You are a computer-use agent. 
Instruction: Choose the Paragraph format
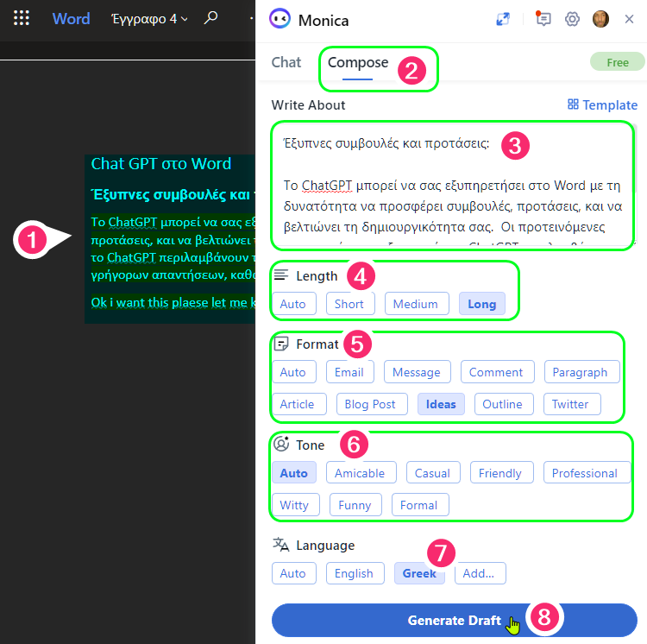tap(581, 372)
